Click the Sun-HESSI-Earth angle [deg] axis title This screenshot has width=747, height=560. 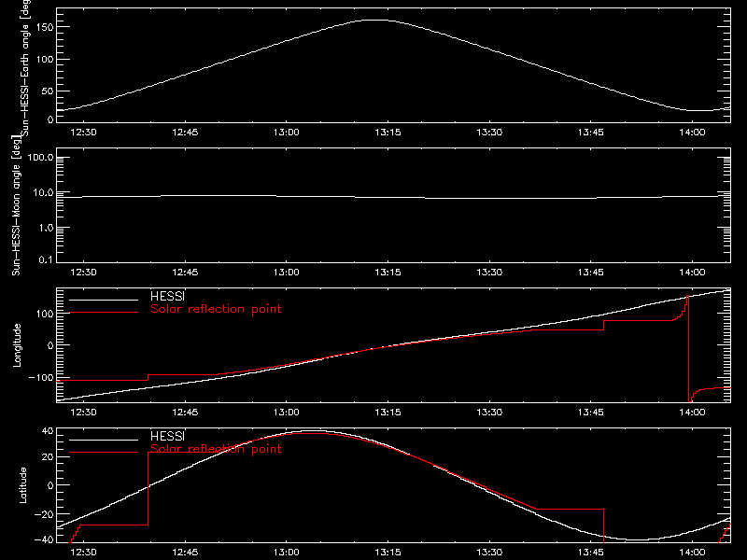pyautogui.click(x=25, y=68)
